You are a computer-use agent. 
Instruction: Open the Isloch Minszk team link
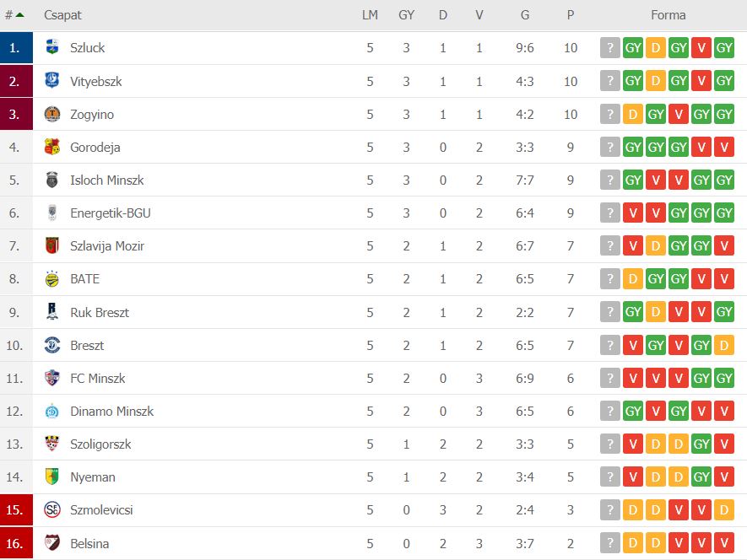tap(106, 180)
